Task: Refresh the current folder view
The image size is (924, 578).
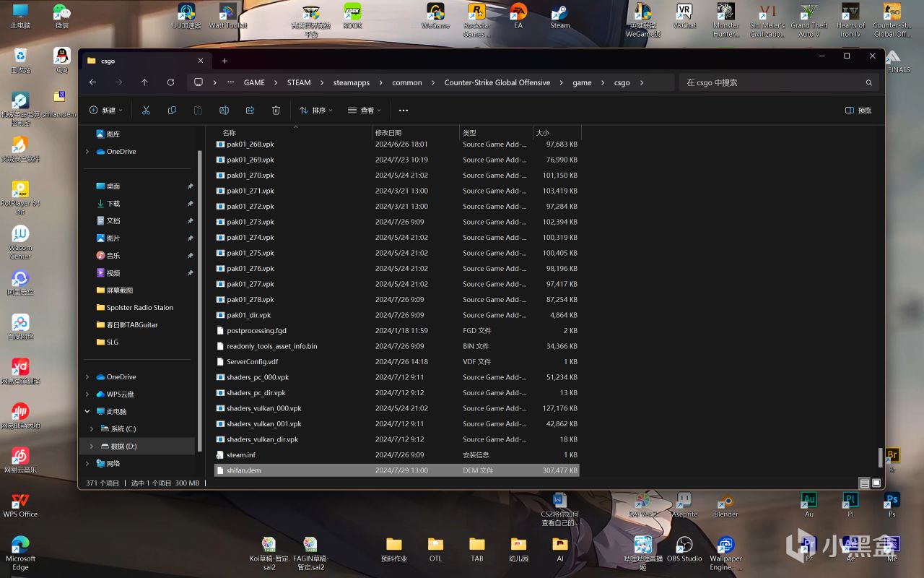Action: [170, 82]
